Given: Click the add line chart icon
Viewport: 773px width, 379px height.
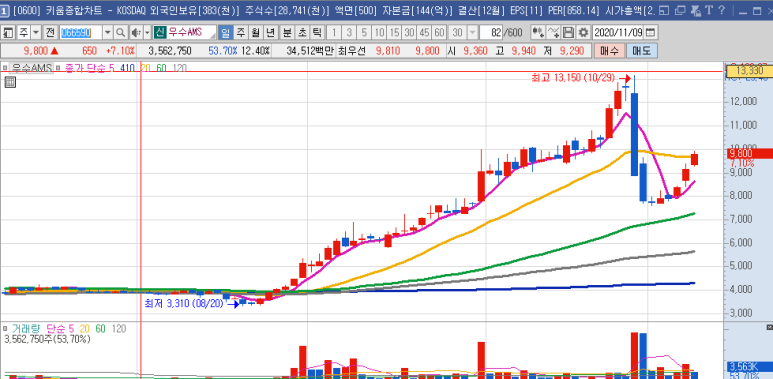Looking at the screenshot, I should pyautogui.click(x=553, y=33).
